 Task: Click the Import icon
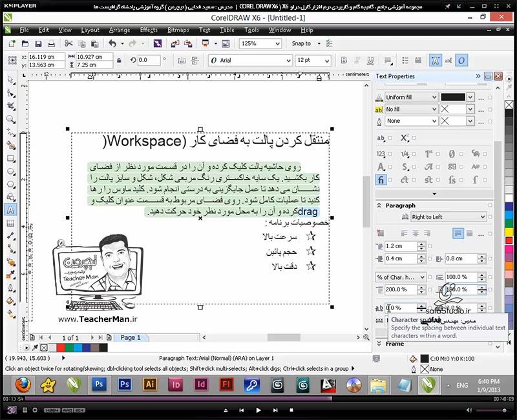pyautogui.click(x=175, y=43)
